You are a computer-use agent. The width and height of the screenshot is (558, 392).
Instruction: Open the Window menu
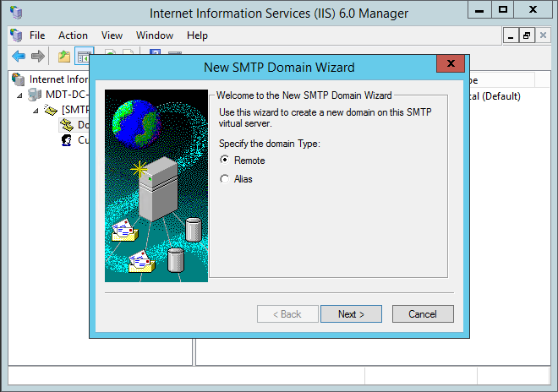[155, 35]
